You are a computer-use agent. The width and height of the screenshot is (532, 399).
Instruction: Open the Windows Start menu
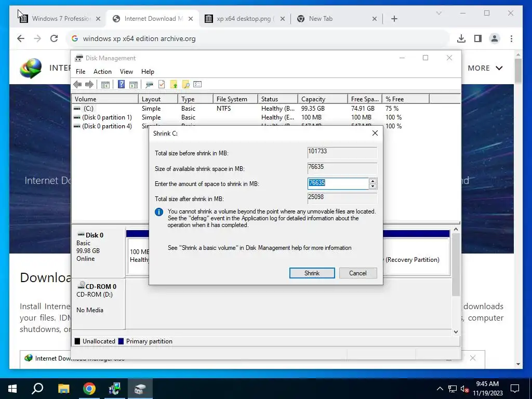tap(12, 389)
